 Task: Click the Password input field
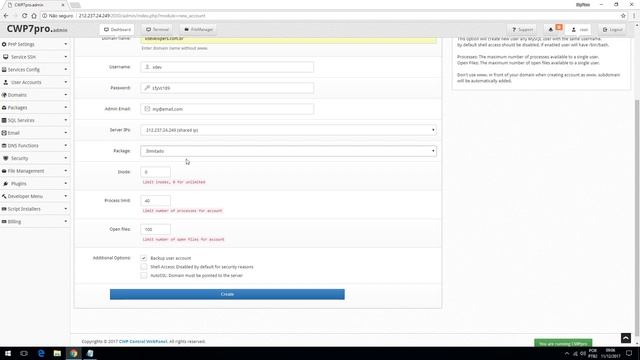pyautogui.click(x=227, y=88)
